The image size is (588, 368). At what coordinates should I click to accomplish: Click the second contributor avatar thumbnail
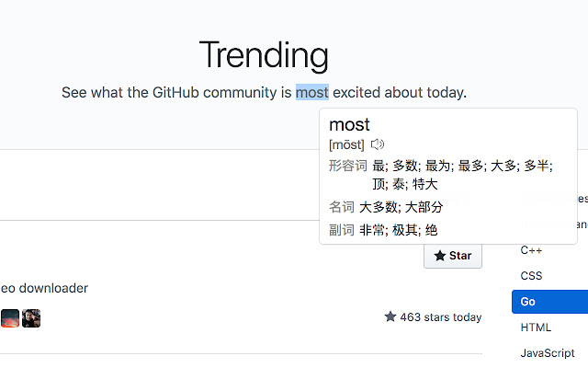31,318
